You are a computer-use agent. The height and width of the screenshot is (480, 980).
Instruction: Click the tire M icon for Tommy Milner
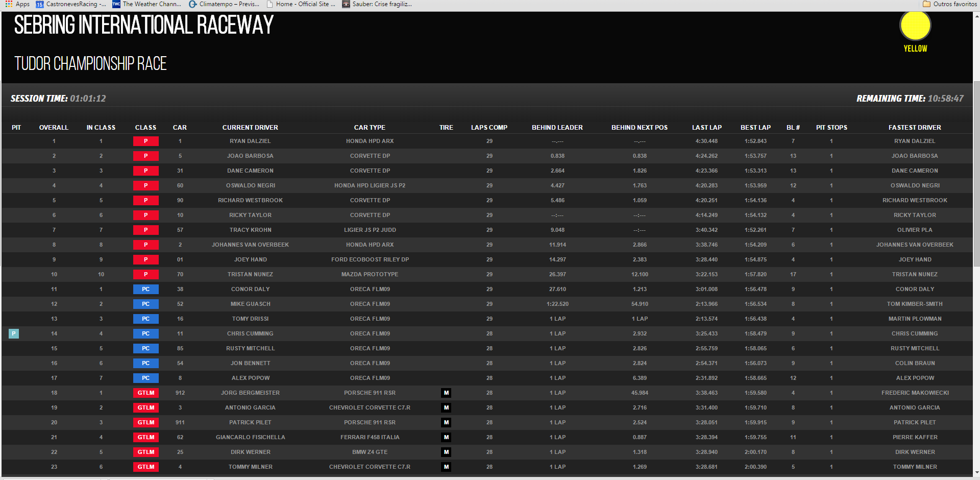tap(446, 467)
